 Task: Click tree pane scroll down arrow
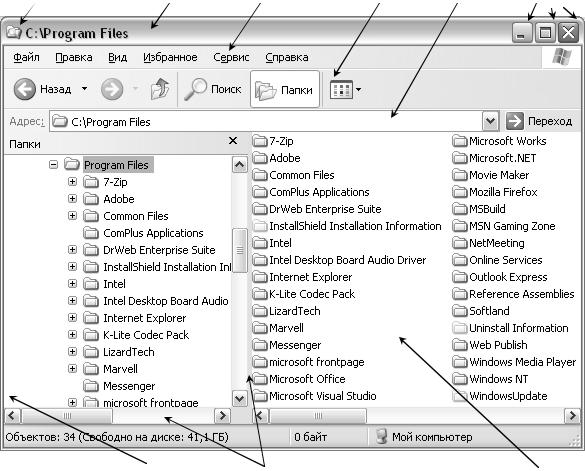point(240,398)
